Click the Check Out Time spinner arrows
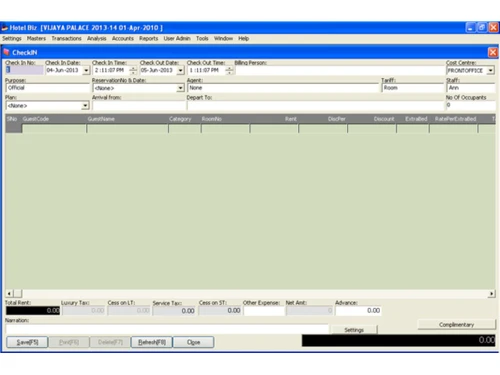Viewport: 500px width, 375px height. click(229, 70)
